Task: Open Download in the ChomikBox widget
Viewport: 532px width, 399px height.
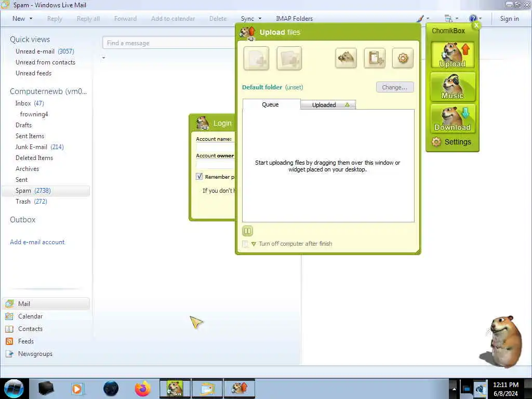Action: [453, 118]
